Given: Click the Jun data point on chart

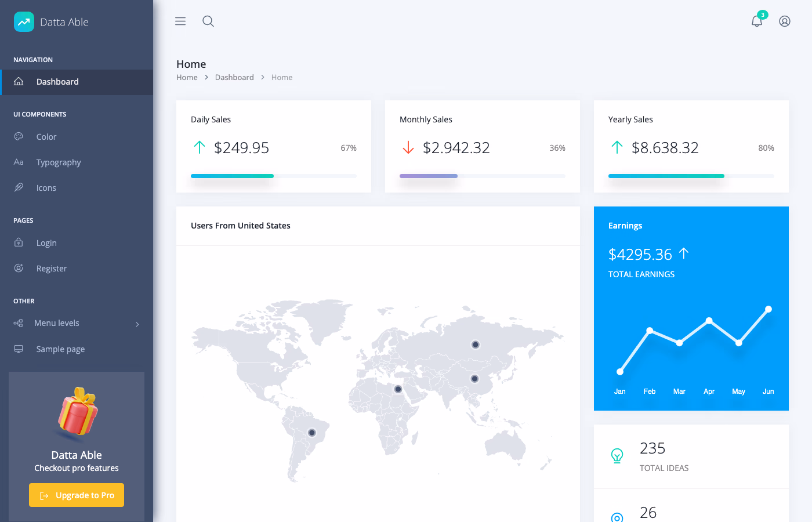Looking at the screenshot, I should click(x=768, y=309).
